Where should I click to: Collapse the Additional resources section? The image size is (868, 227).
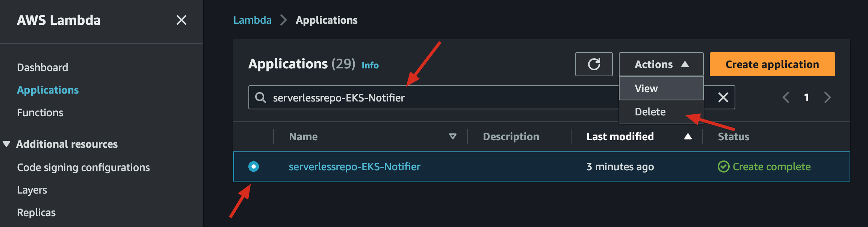[x=6, y=144]
